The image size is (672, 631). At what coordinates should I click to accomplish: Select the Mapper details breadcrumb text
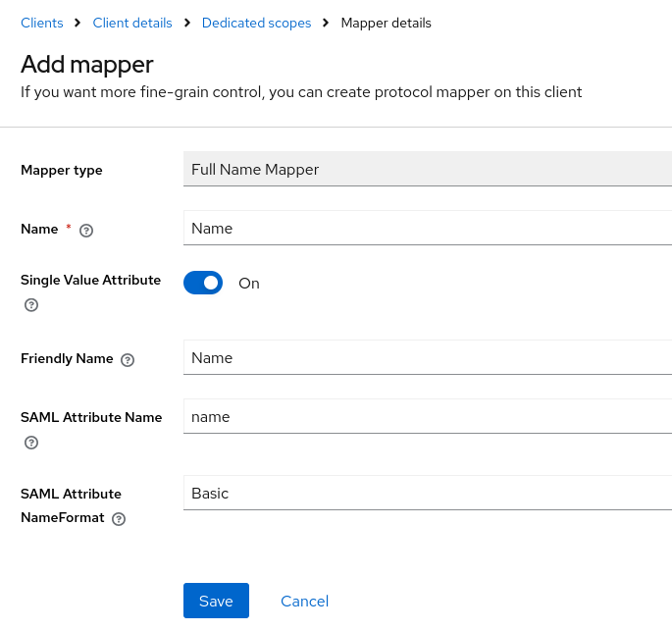coord(387,23)
